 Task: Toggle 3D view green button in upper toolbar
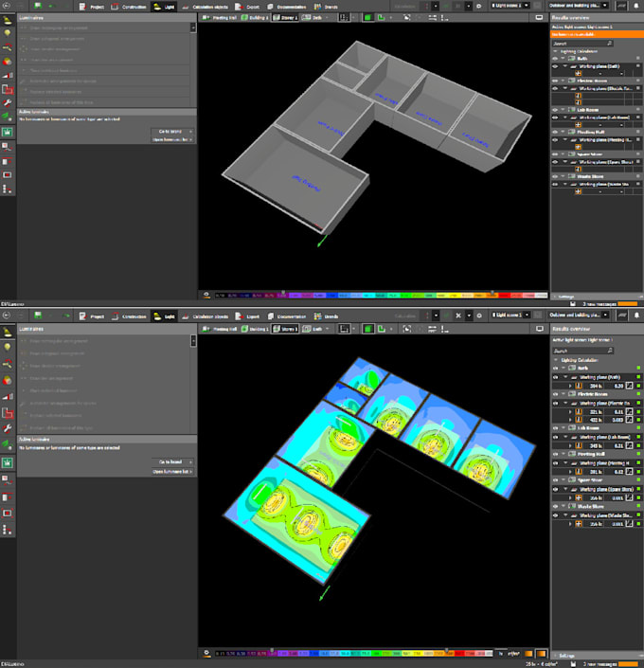click(368, 17)
